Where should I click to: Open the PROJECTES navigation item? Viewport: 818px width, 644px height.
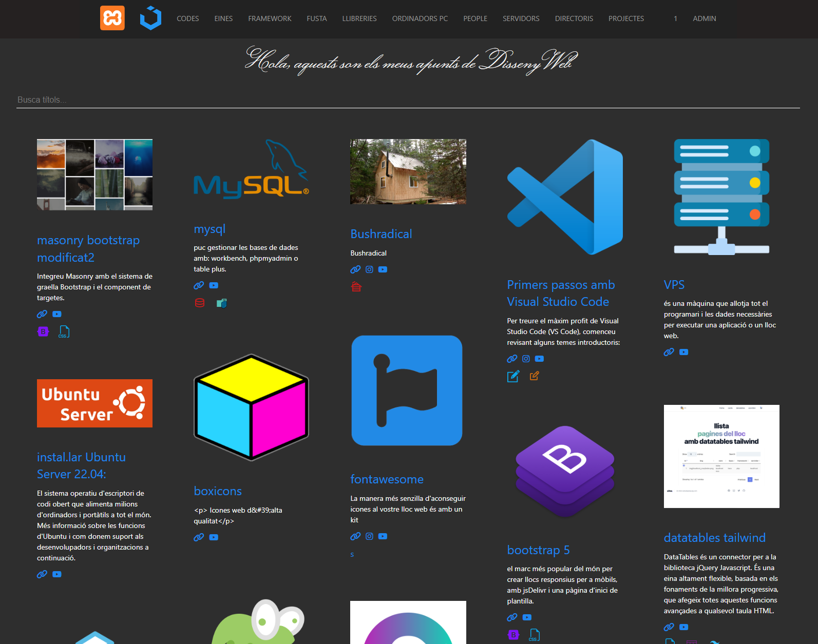[626, 18]
